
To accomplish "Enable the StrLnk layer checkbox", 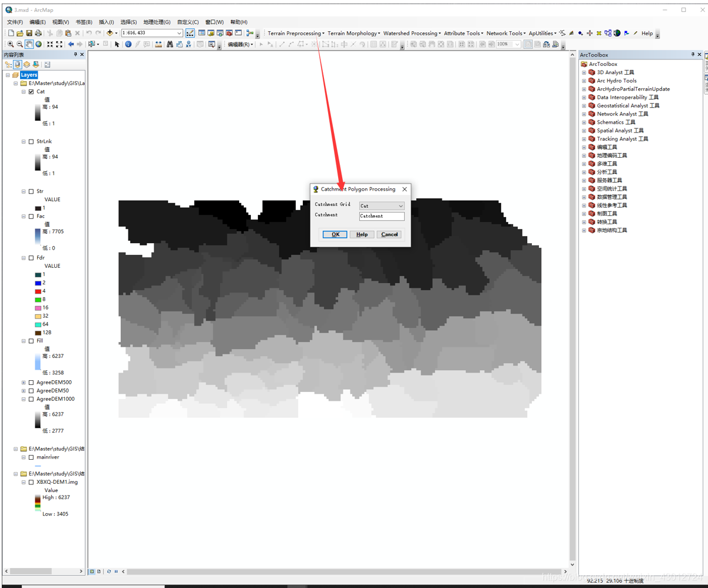I will [31, 142].
